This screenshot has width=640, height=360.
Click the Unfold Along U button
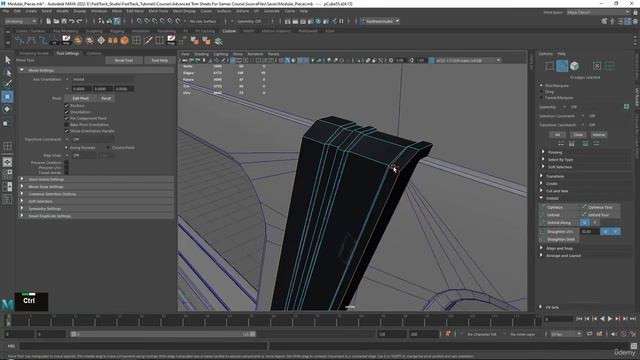(x=584, y=222)
